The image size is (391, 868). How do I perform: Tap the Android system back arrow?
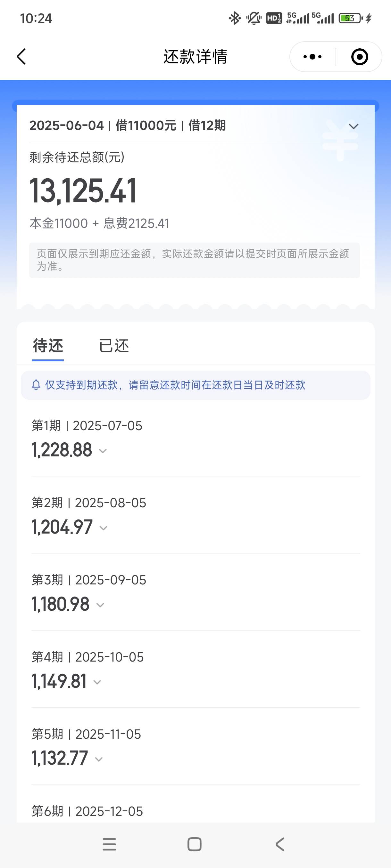click(x=280, y=844)
